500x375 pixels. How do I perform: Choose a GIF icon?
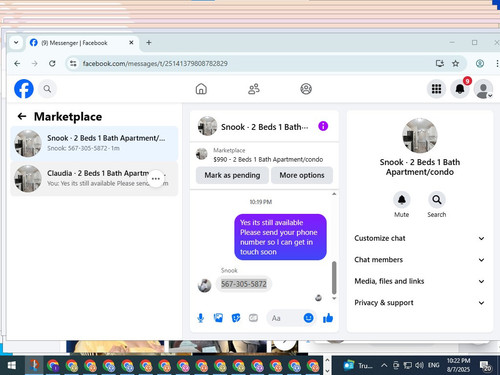pyautogui.click(x=253, y=318)
